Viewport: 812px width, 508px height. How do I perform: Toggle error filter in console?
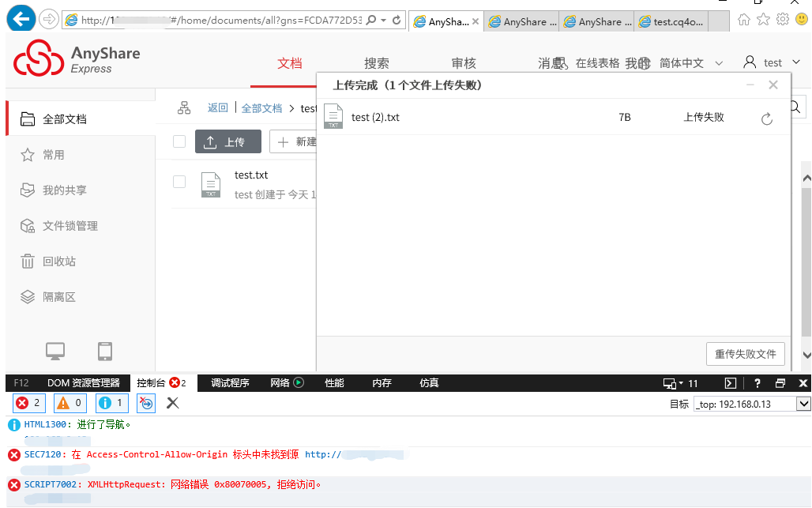pyautogui.click(x=28, y=403)
